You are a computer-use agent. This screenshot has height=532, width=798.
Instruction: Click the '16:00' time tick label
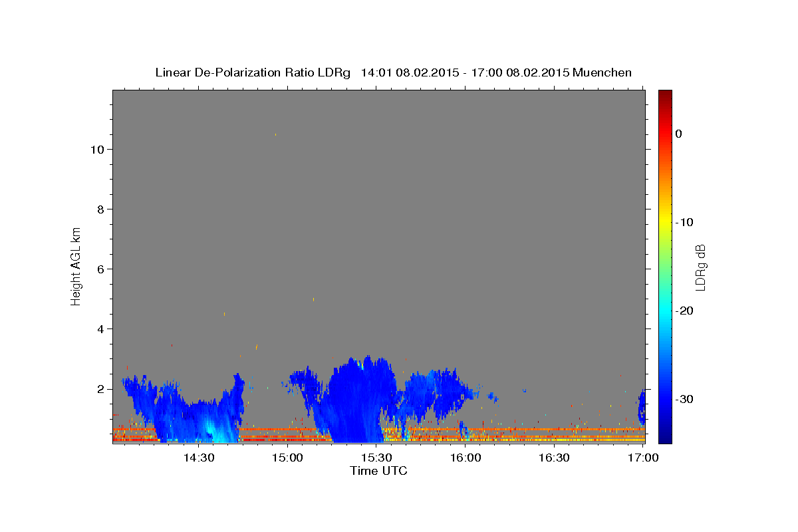pyautogui.click(x=465, y=458)
